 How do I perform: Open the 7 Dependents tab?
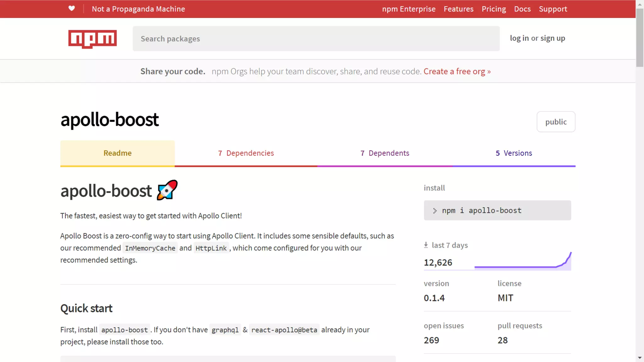pos(385,153)
